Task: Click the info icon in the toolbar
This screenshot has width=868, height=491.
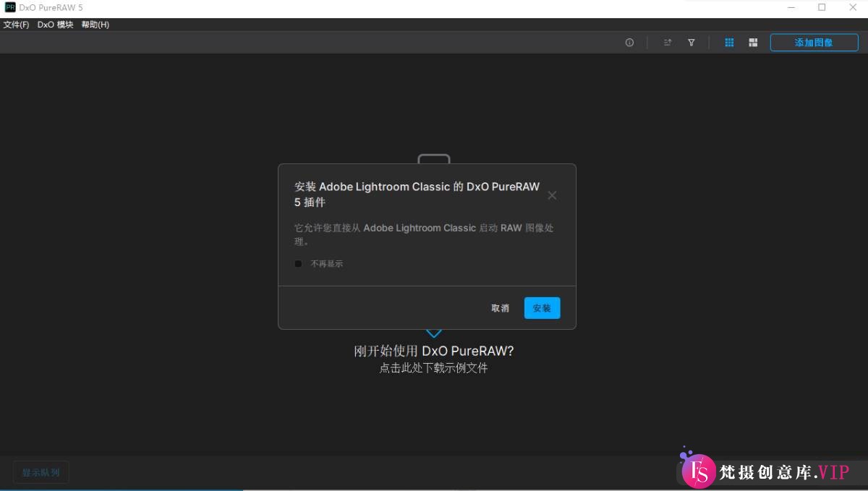Action: coord(629,43)
